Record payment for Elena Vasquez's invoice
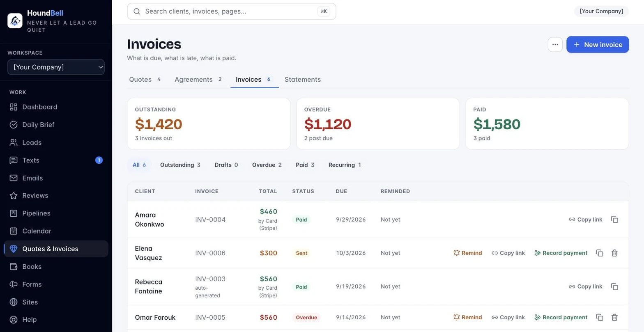The width and height of the screenshot is (644, 332). (561, 253)
